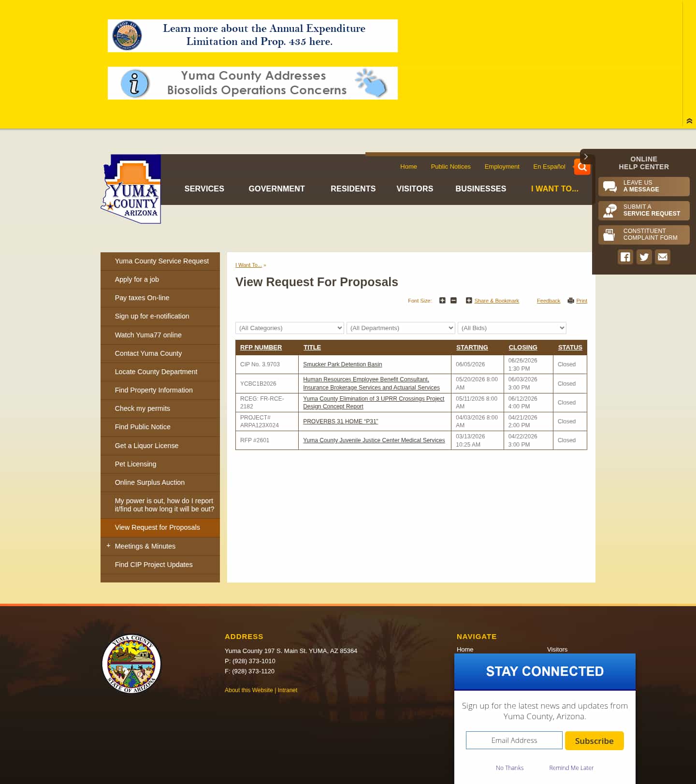Click Visitors in footer Navigate section

pos(557,649)
